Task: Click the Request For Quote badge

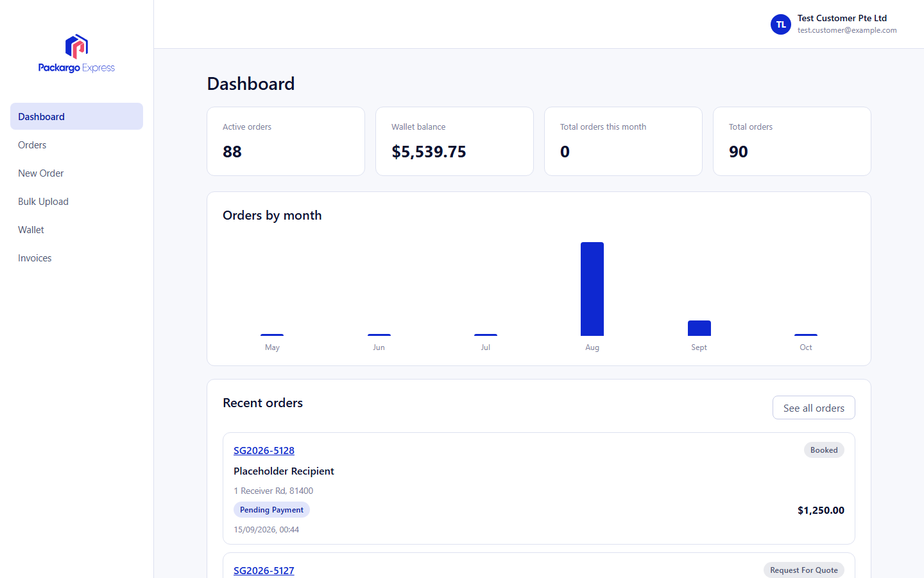Action: point(804,570)
